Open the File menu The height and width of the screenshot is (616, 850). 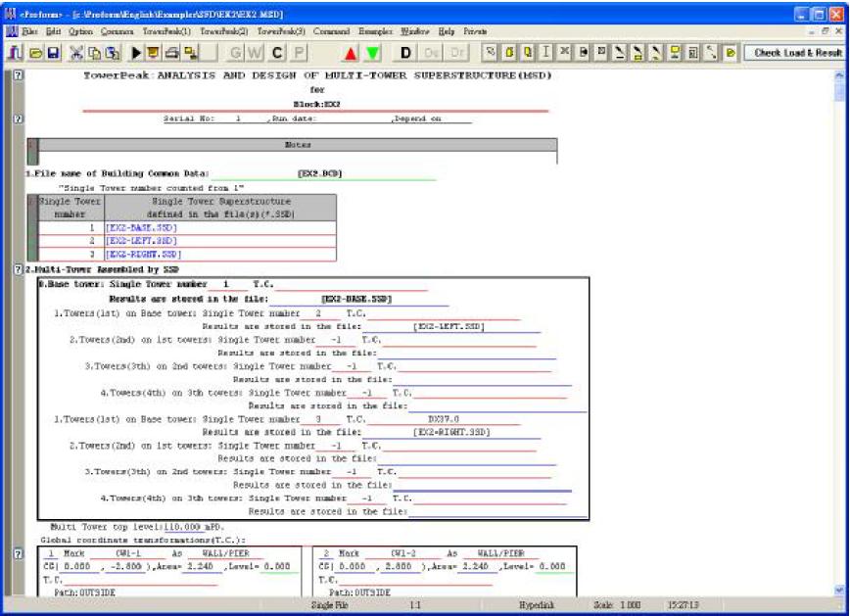point(30,31)
